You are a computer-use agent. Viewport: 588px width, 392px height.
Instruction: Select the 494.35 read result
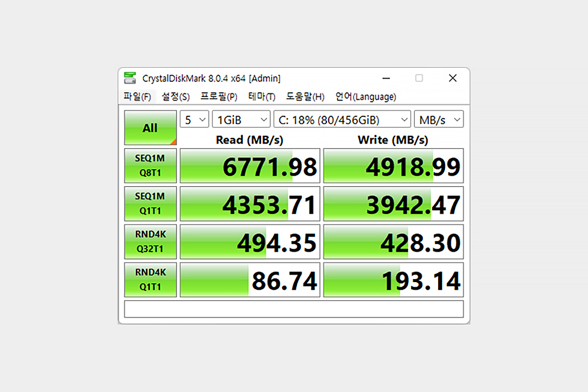(x=250, y=242)
